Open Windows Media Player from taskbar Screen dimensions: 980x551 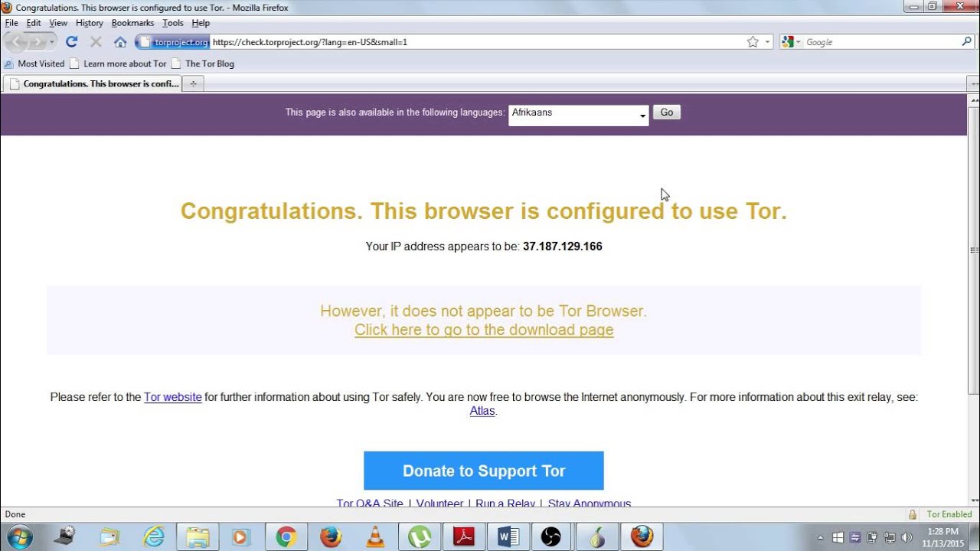240,536
